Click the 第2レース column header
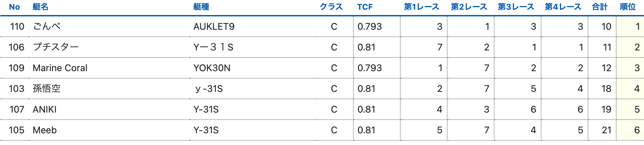This screenshot has height=145, width=644. [469, 7]
